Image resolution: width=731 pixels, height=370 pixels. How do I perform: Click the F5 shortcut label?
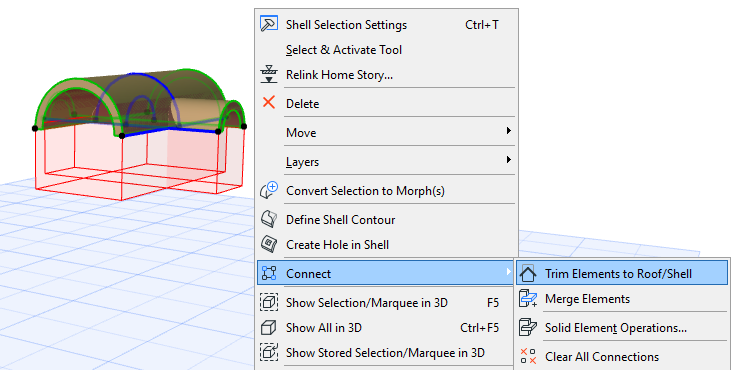(493, 302)
